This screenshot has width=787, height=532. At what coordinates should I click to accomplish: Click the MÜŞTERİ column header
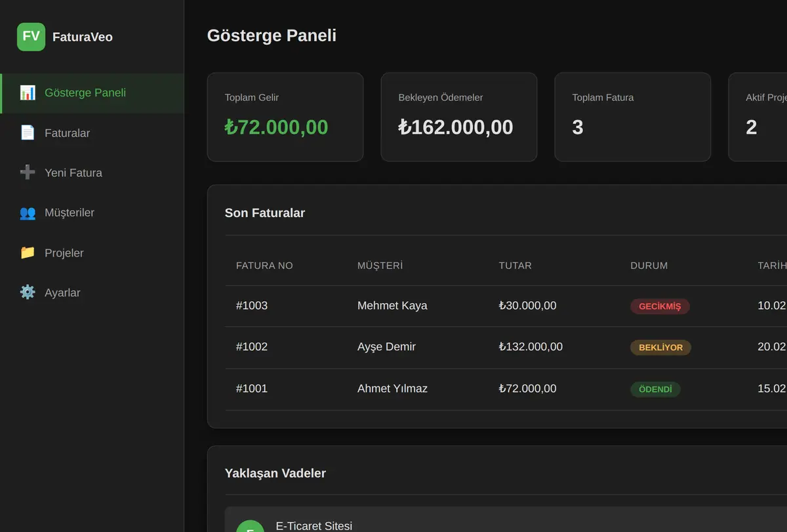point(380,266)
